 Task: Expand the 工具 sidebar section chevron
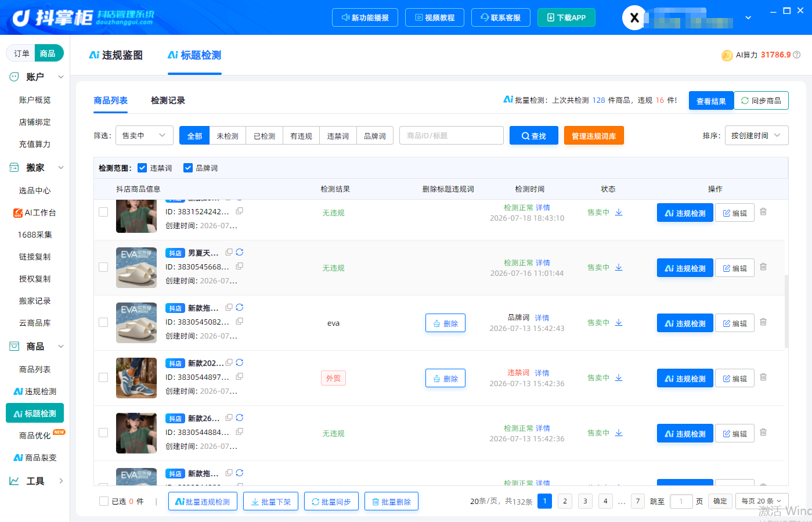click(x=61, y=481)
